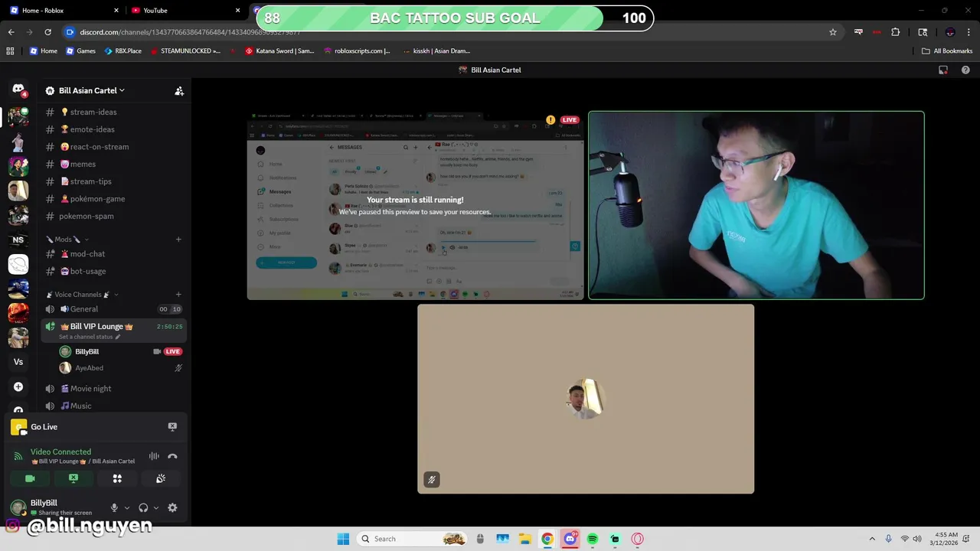Open Discord help question mark icon
Screen dimensions: 980x551
(x=965, y=70)
